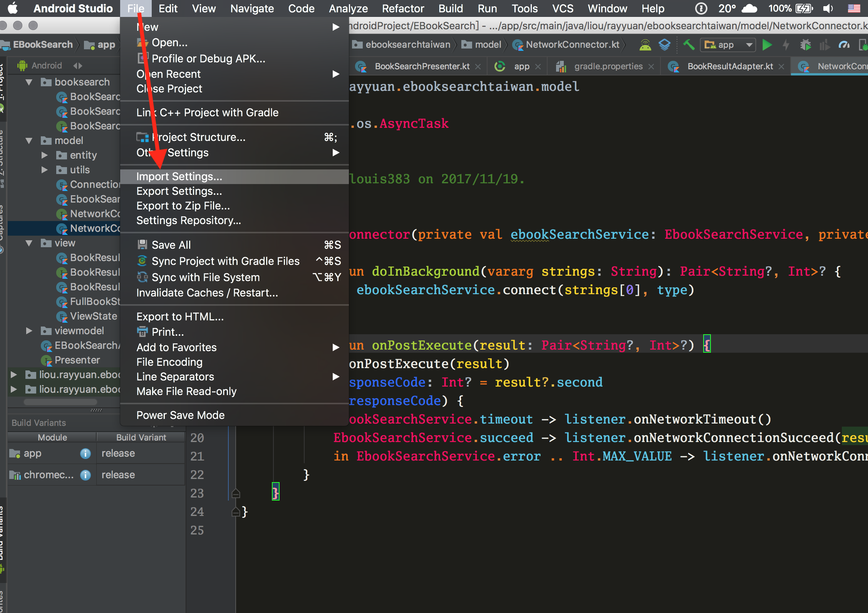Viewport: 868px width, 613px height.
Task: Click the battery status icon
Action: [804, 8]
